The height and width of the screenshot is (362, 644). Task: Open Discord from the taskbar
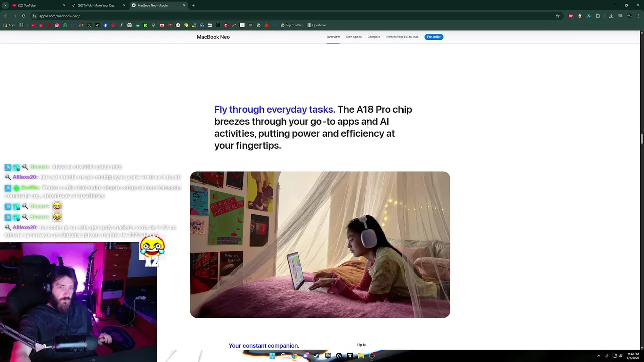[x=306, y=356]
